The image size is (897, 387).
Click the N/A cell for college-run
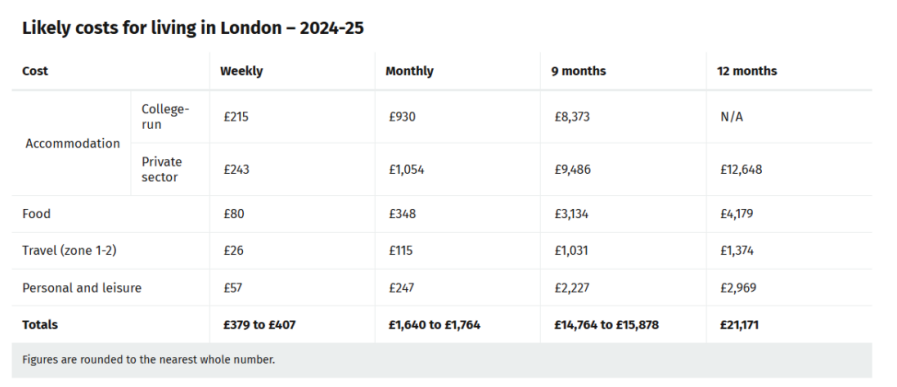point(732,117)
